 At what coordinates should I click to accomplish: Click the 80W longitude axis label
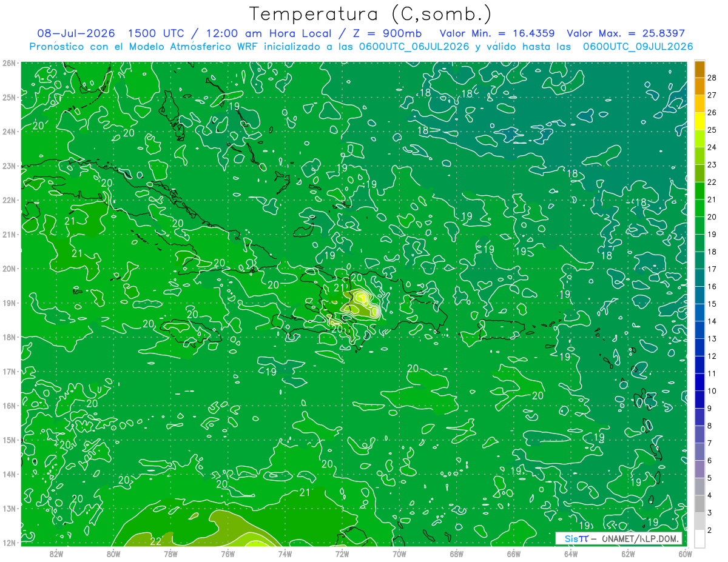click(x=113, y=554)
